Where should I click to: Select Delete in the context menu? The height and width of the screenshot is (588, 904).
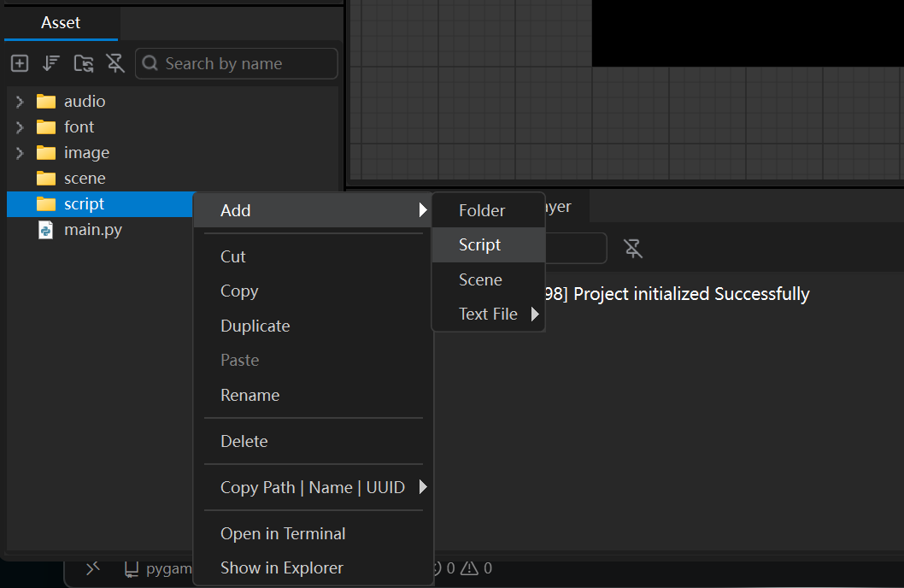coord(314,441)
